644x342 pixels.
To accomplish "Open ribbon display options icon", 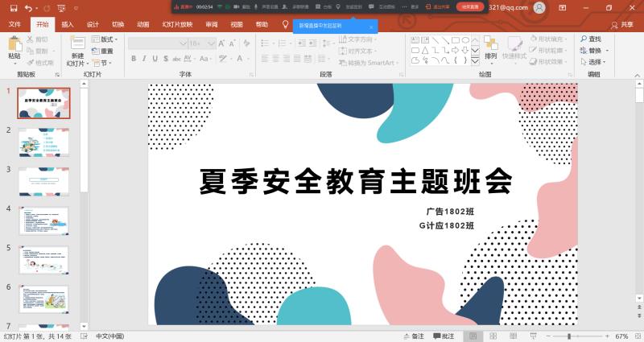I will click(563, 8).
